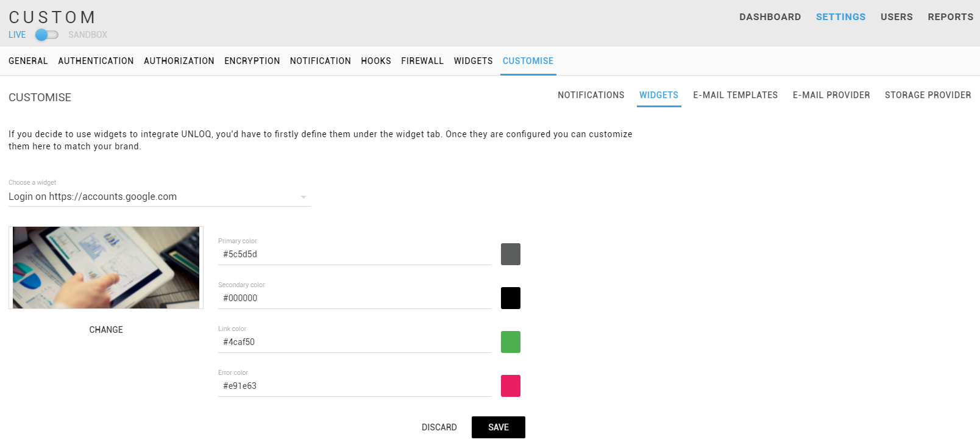980x445 pixels.
Task: Switch to the FIREWALL tab
Action: 422,61
